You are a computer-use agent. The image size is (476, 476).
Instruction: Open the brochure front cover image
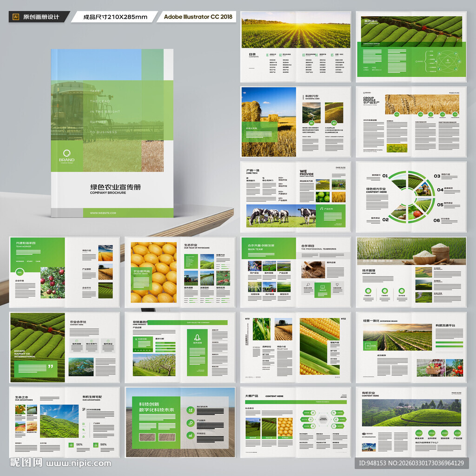point(112,133)
